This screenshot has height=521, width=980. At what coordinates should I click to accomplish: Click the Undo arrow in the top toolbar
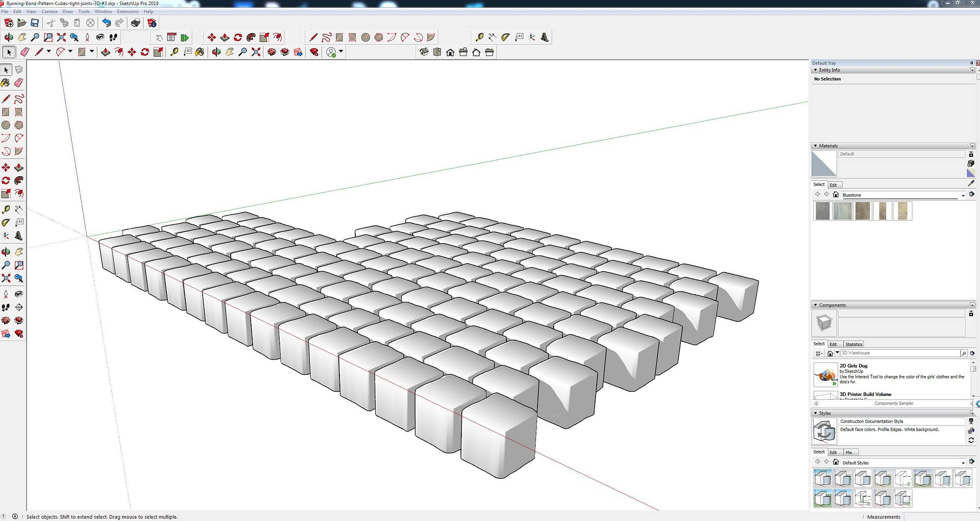tap(106, 23)
